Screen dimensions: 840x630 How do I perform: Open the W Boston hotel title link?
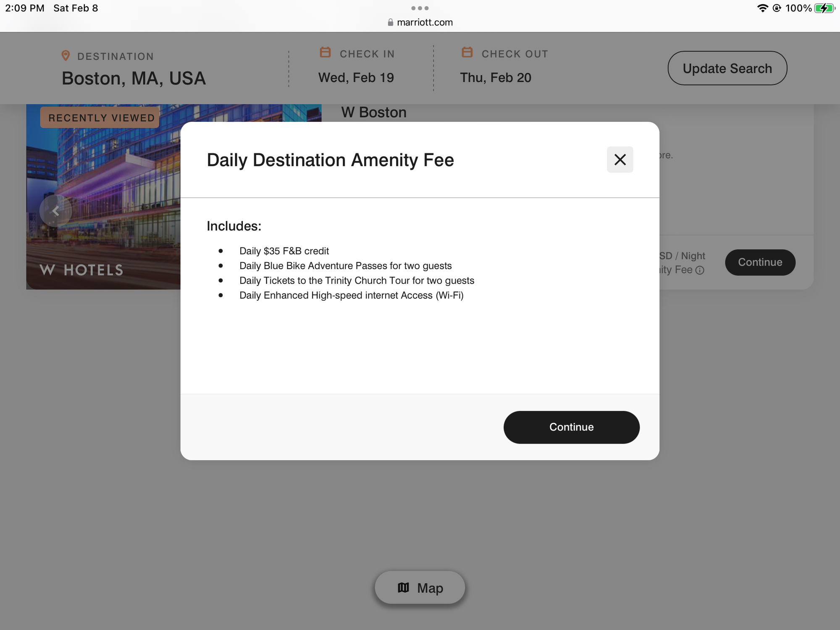374,113
